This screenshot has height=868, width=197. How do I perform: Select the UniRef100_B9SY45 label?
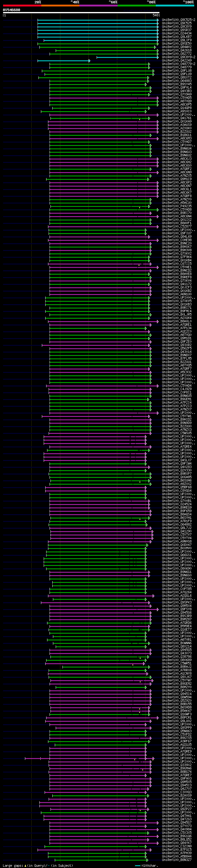[177, 84]
